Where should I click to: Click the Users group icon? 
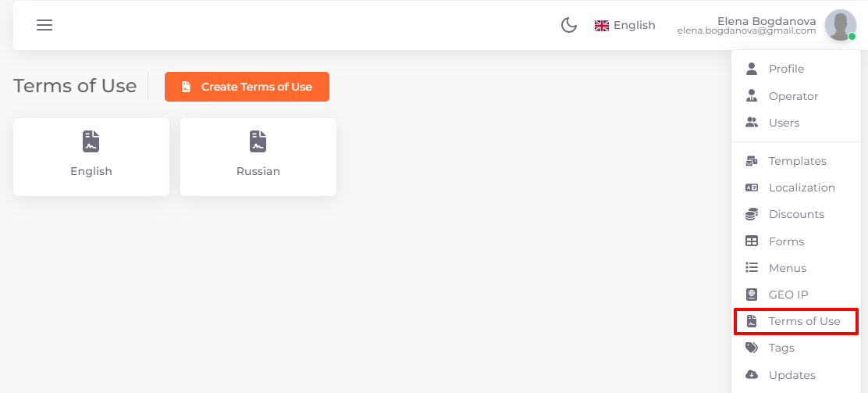[752, 123]
